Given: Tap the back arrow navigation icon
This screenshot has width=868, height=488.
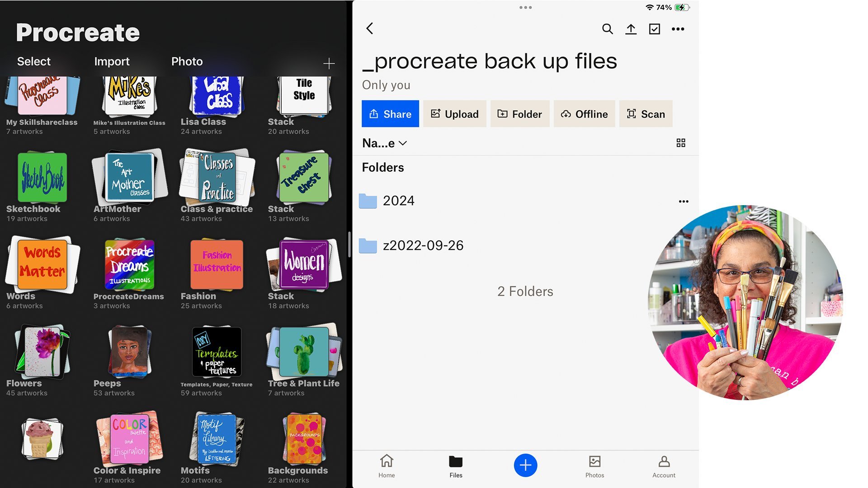Looking at the screenshot, I should [371, 28].
